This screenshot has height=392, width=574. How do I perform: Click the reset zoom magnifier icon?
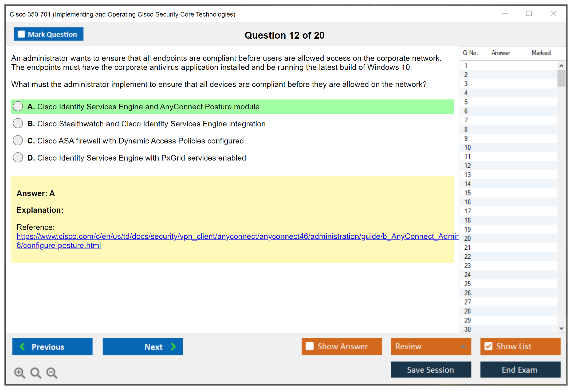click(x=36, y=373)
